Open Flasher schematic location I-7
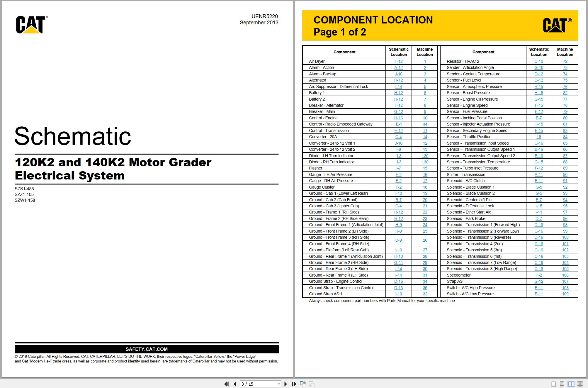The width and height of the screenshot is (588, 388). coord(399,168)
